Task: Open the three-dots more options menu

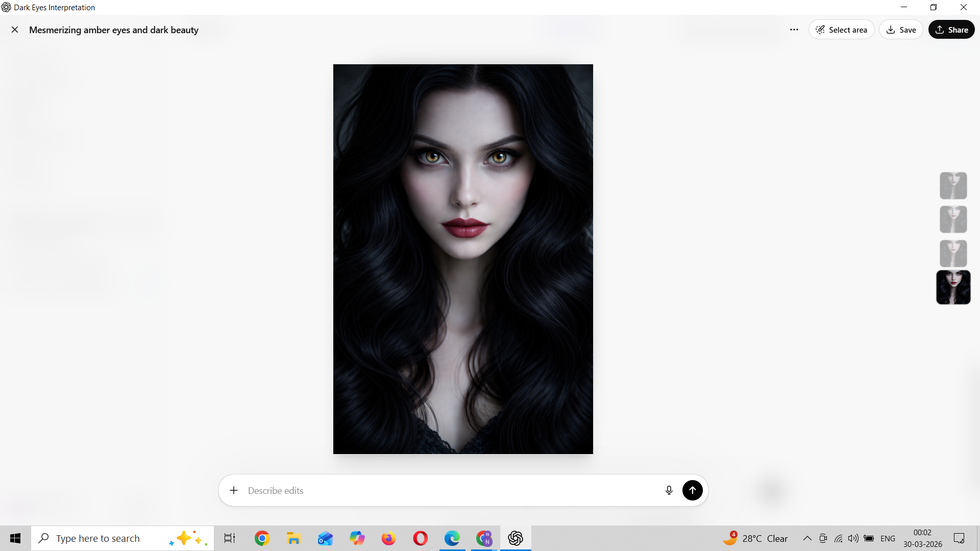Action: 794,30
